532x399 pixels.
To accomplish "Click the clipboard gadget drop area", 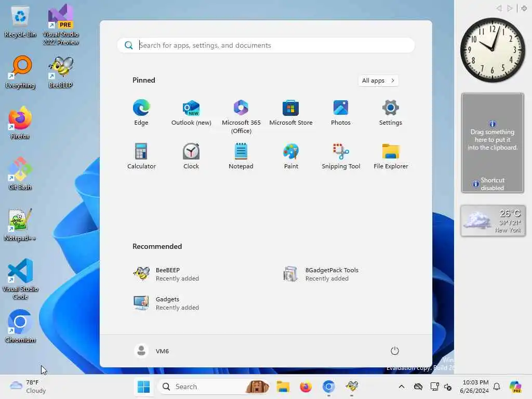I will (x=493, y=142).
